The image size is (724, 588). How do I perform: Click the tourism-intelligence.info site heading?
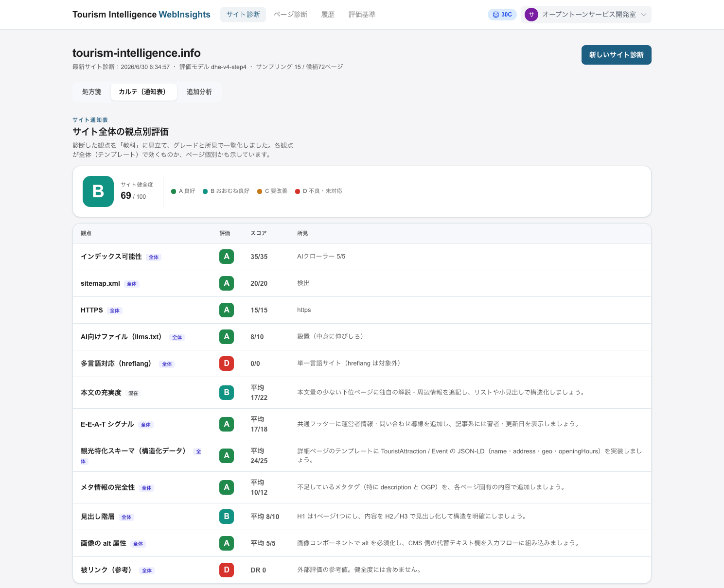click(137, 53)
